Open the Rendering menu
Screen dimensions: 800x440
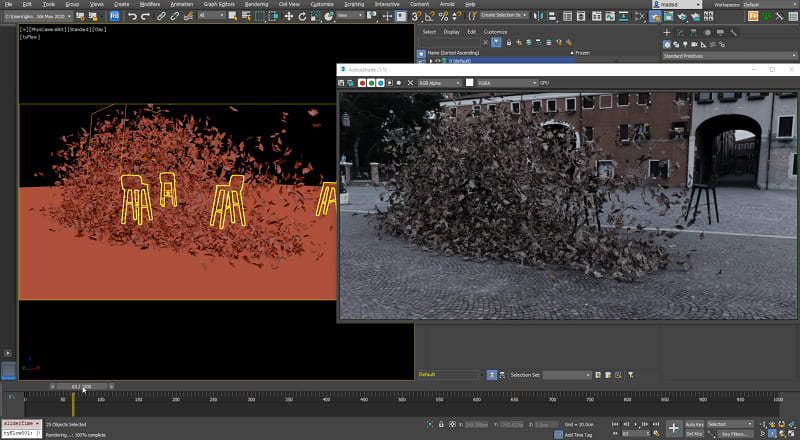(256, 4)
